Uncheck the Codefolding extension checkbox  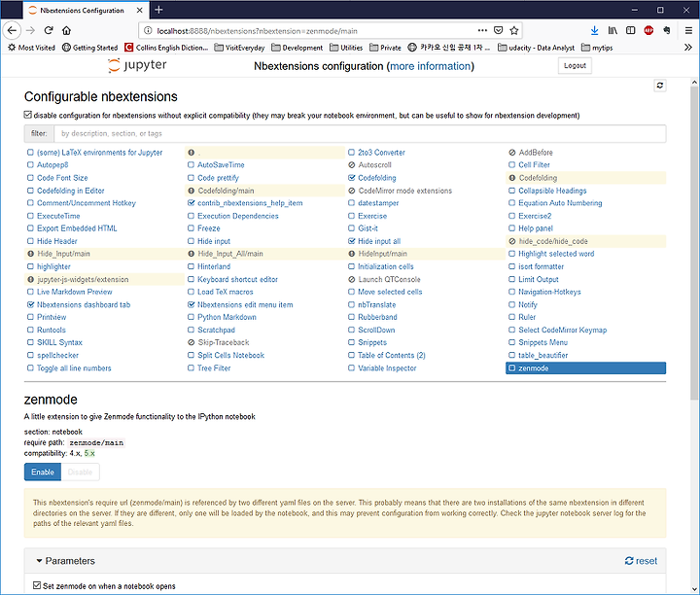pos(351,178)
